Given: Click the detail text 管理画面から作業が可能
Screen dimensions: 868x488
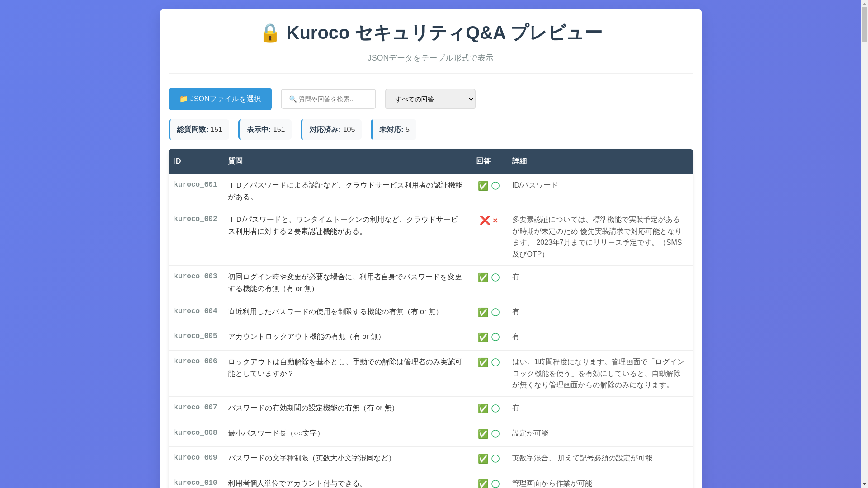Looking at the screenshot, I should [552, 483].
